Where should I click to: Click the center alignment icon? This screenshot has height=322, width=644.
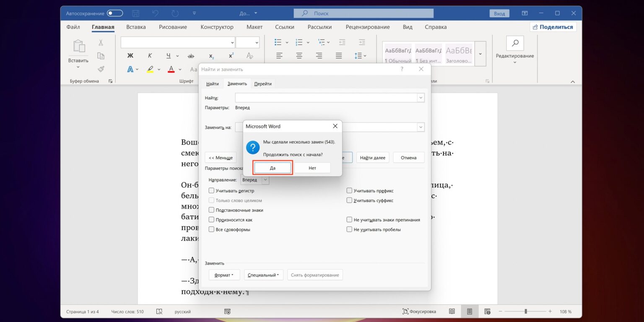(299, 56)
